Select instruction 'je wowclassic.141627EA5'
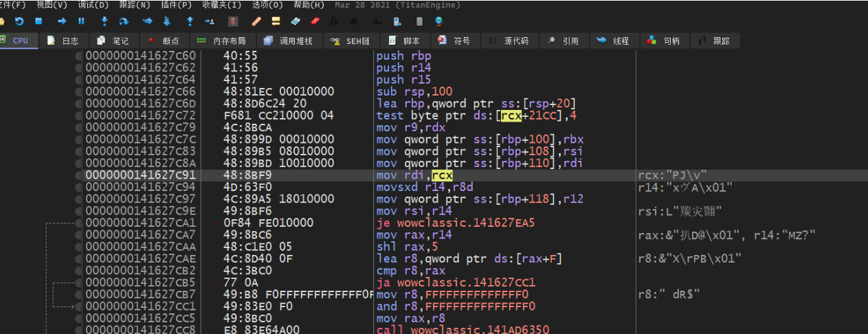This screenshot has height=334, width=868. tap(455, 223)
